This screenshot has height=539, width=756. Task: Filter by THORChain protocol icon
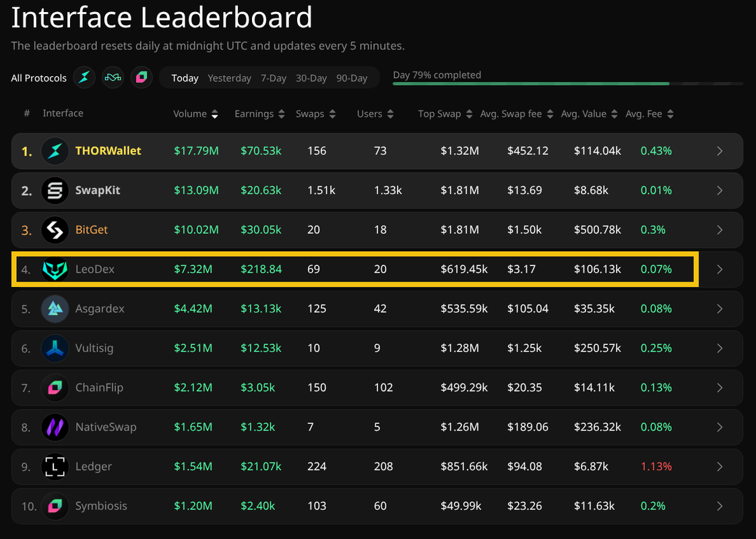(x=84, y=77)
